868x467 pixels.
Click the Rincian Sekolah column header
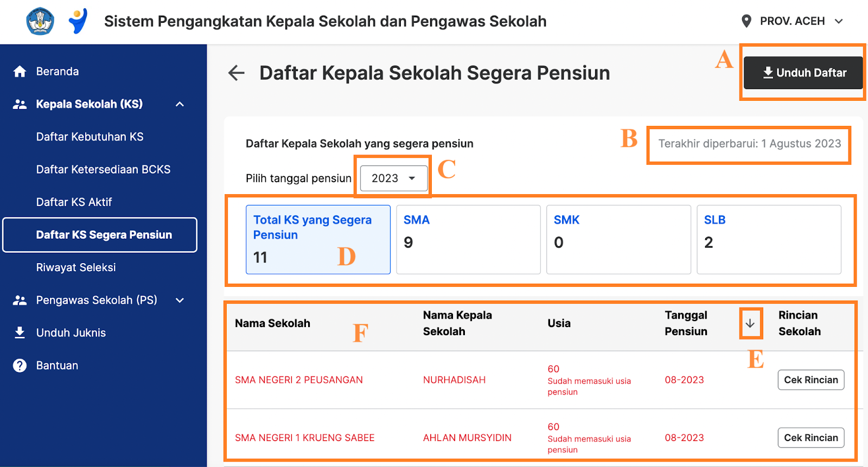pos(800,323)
